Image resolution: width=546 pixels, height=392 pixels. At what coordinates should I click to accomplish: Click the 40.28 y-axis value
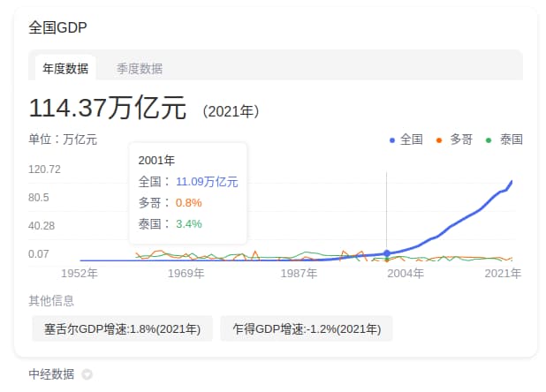point(42,226)
